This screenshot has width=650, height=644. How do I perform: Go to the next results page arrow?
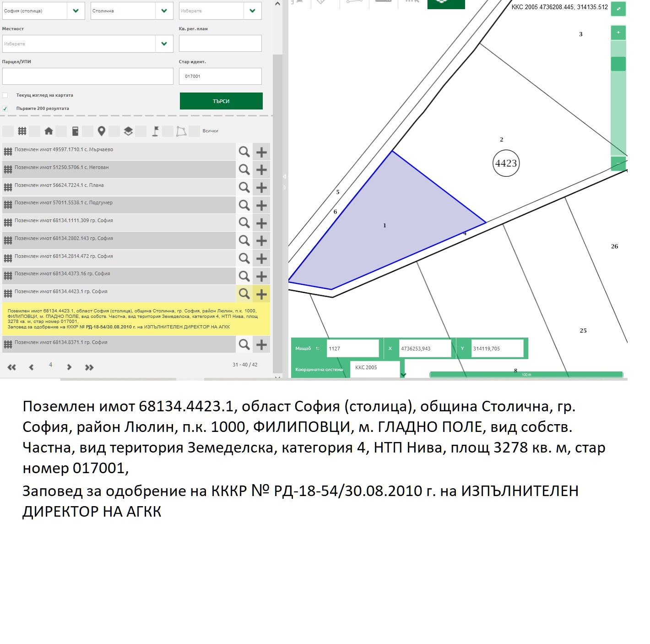point(69,367)
